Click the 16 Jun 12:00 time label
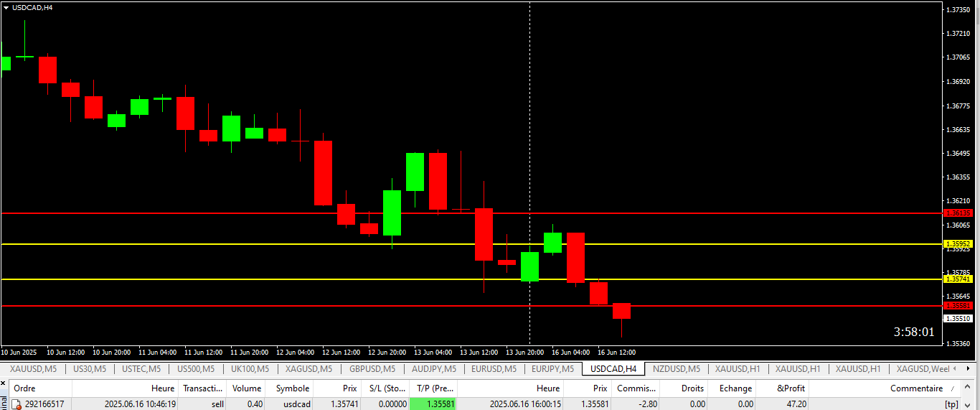980x410 pixels. click(617, 353)
